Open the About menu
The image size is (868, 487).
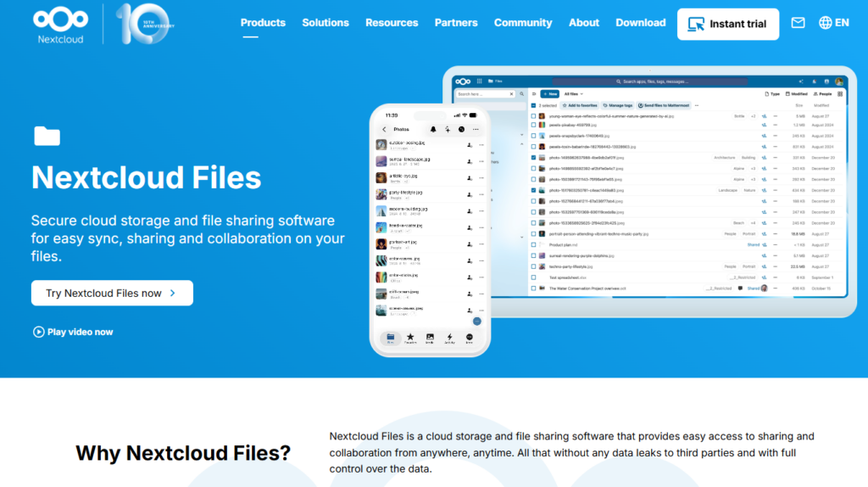coord(584,23)
